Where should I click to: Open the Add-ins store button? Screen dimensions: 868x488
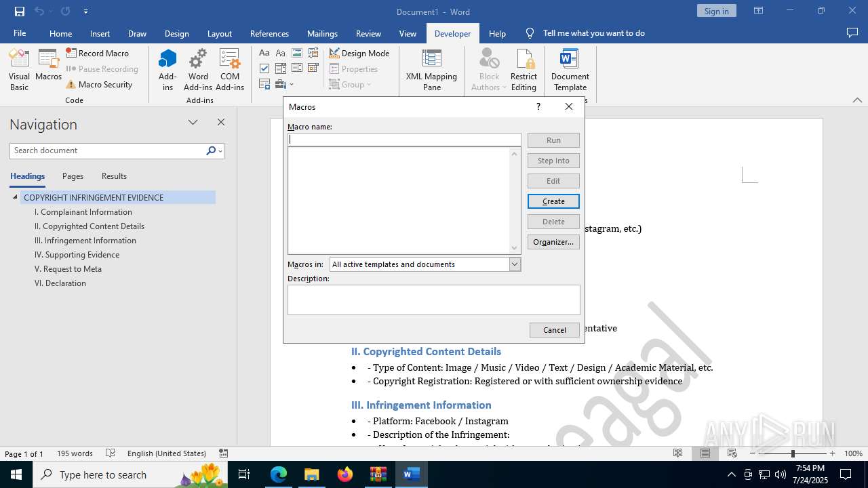(167, 70)
